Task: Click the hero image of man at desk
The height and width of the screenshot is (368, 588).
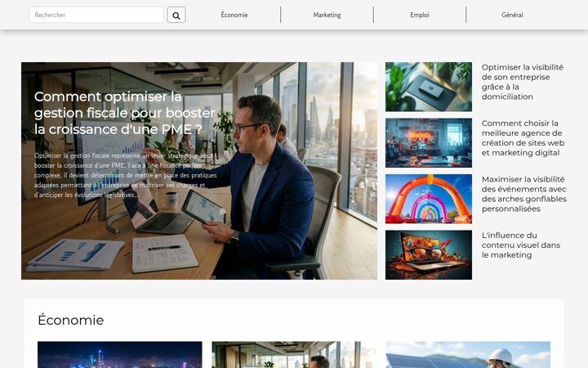Action: (x=199, y=171)
